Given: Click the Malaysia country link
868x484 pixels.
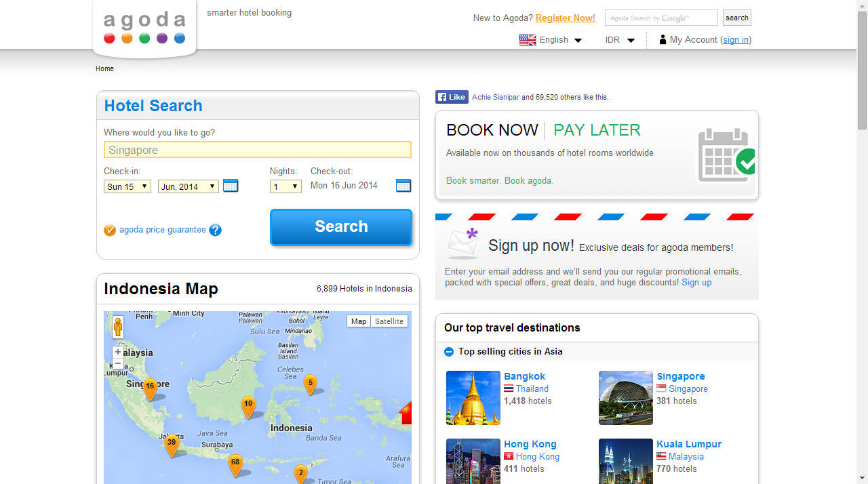Looking at the screenshot, I should [686, 456].
